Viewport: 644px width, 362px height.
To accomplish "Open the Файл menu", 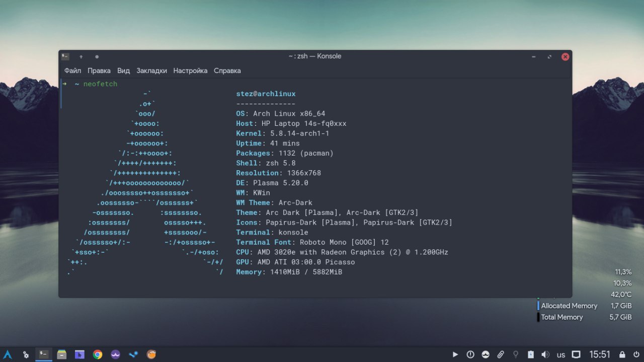I will [x=72, y=71].
